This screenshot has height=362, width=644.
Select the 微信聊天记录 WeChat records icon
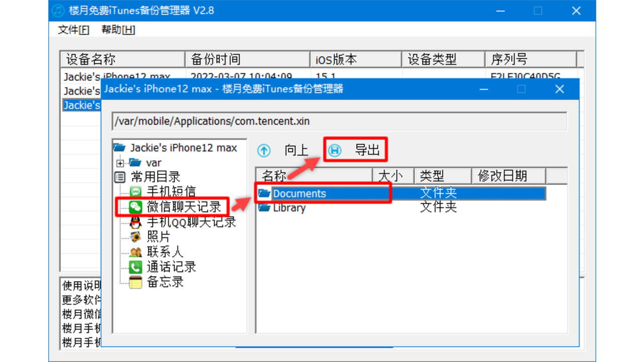point(135,207)
